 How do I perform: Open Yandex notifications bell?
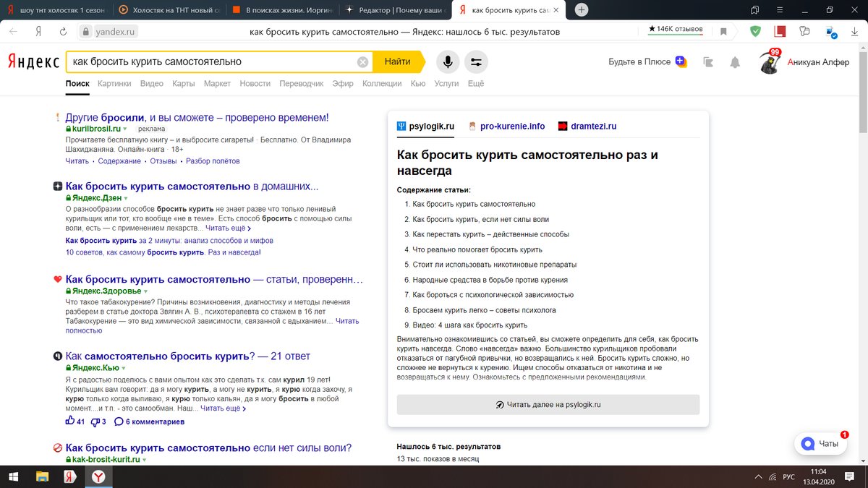[735, 62]
